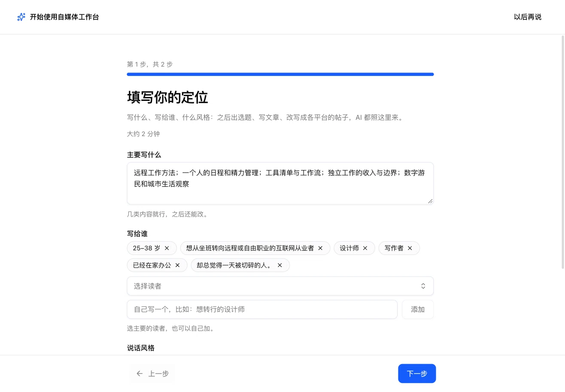Click the "第 1 步，共 2 步" step label
This screenshot has width=565, height=392.
point(150,64)
